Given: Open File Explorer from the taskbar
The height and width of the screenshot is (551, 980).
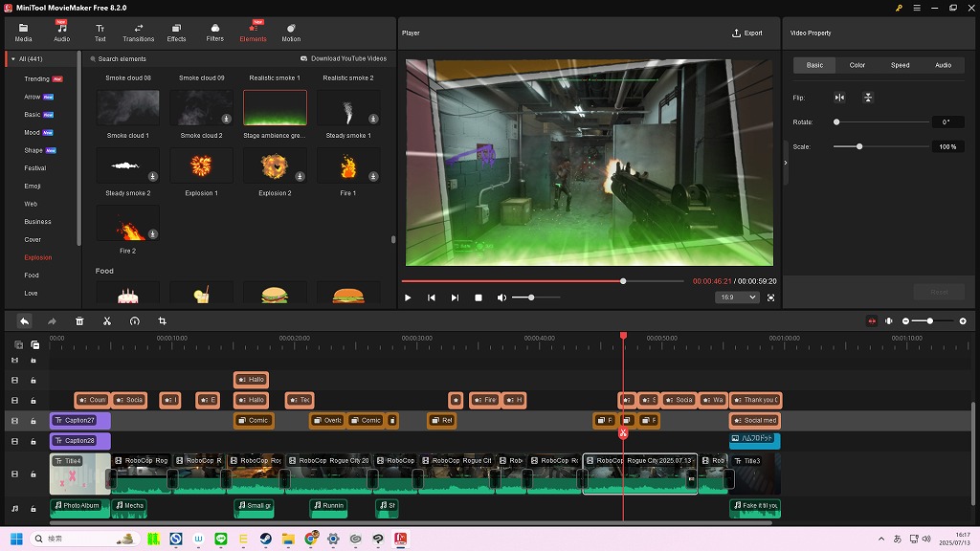Looking at the screenshot, I should [288, 539].
